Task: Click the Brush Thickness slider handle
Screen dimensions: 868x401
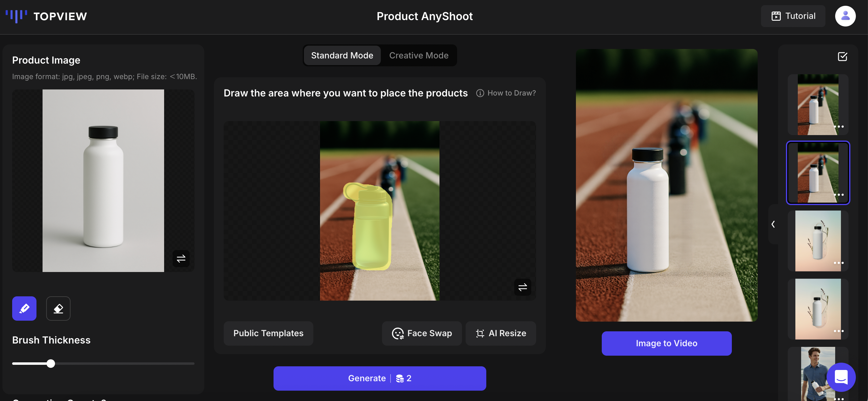Action: tap(50, 363)
